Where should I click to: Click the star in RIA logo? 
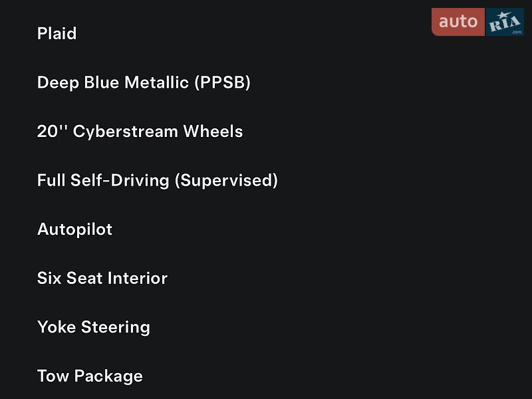[x=503, y=15]
